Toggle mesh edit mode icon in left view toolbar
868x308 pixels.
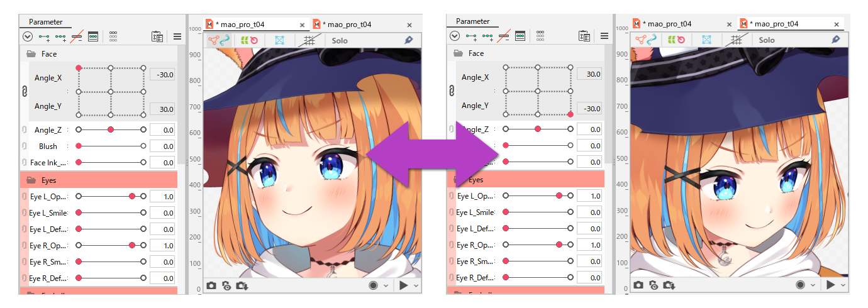coord(219,40)
